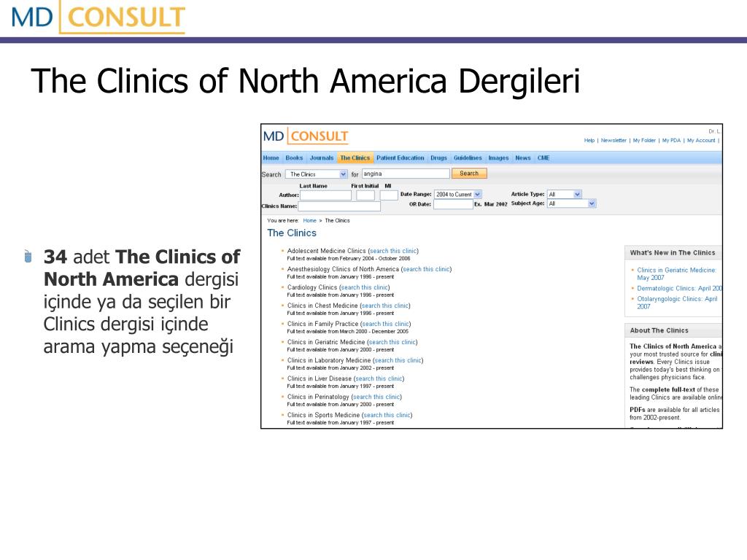Open Clinics in Geriatric Medicine May 2007 link
This screenshot has height=560, width=747.
(x=676, y=274)
